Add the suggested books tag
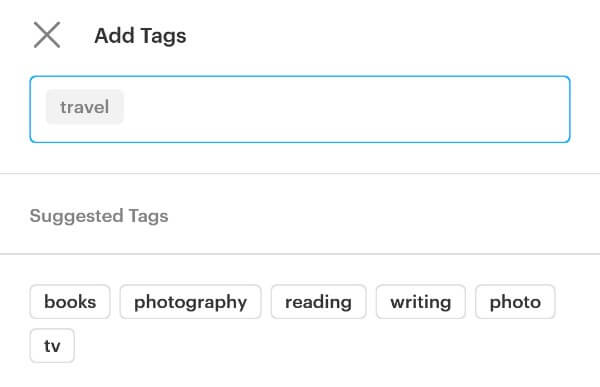 pyautogui.click(x=70, y=302)
